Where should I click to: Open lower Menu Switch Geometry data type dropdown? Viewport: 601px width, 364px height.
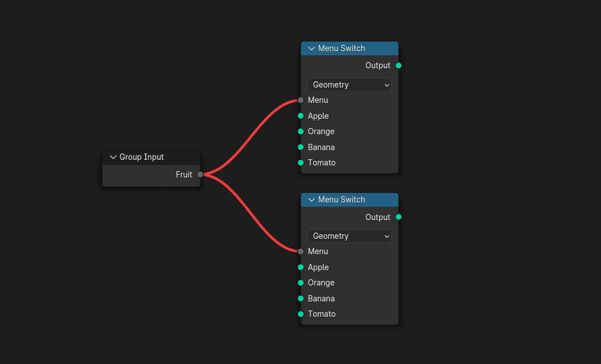click(349, 236)
